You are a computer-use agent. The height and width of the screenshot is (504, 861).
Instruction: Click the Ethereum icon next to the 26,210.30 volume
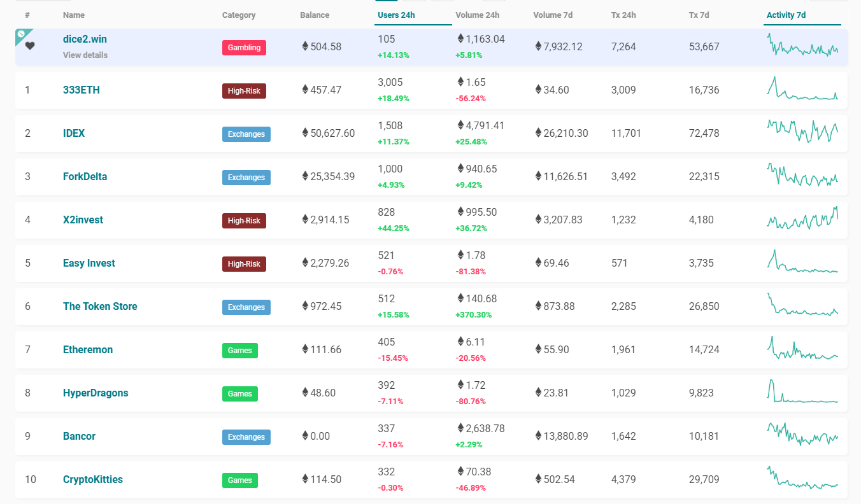(538, 133)
